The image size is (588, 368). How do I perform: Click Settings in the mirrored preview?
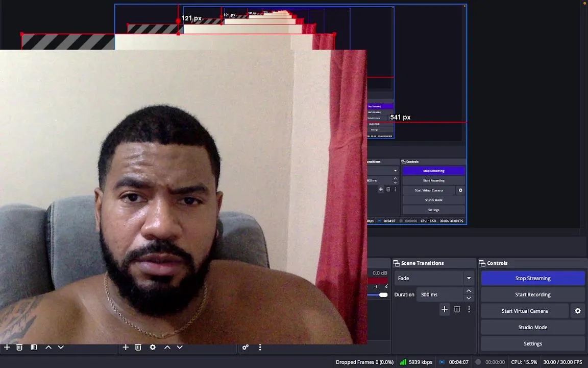(434, 210)
